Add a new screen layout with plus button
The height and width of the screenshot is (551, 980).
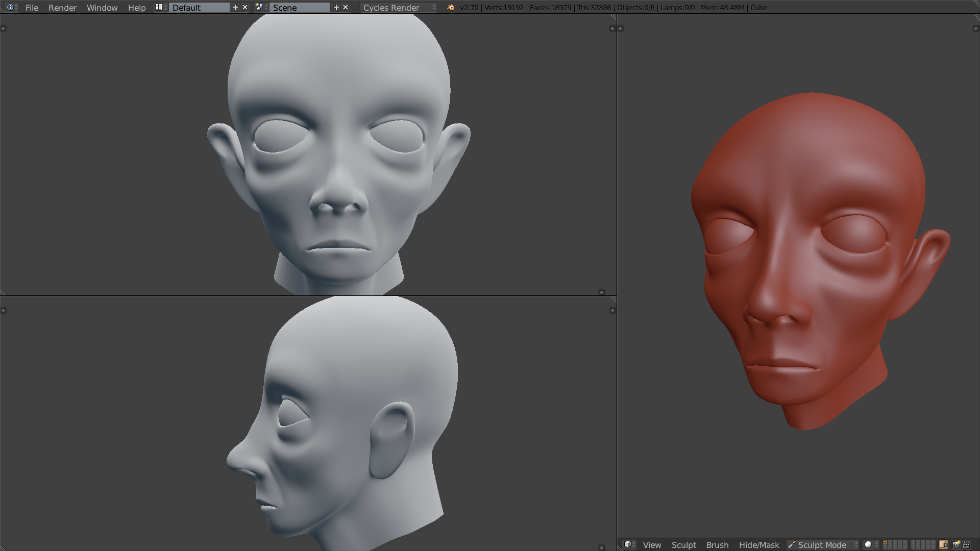point(236,7)
